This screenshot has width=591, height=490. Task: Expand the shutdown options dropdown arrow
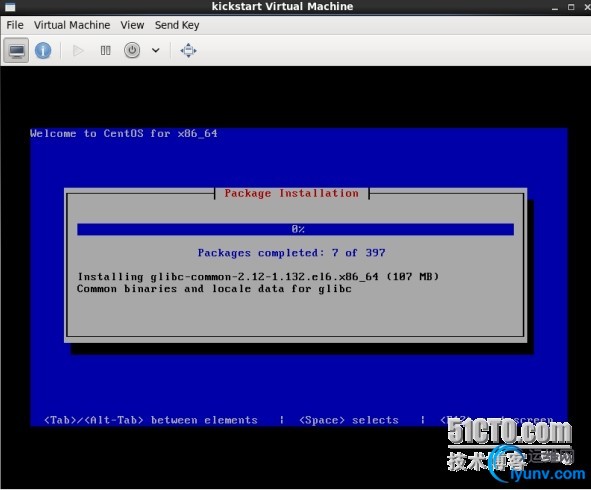[x=156, y=50]
